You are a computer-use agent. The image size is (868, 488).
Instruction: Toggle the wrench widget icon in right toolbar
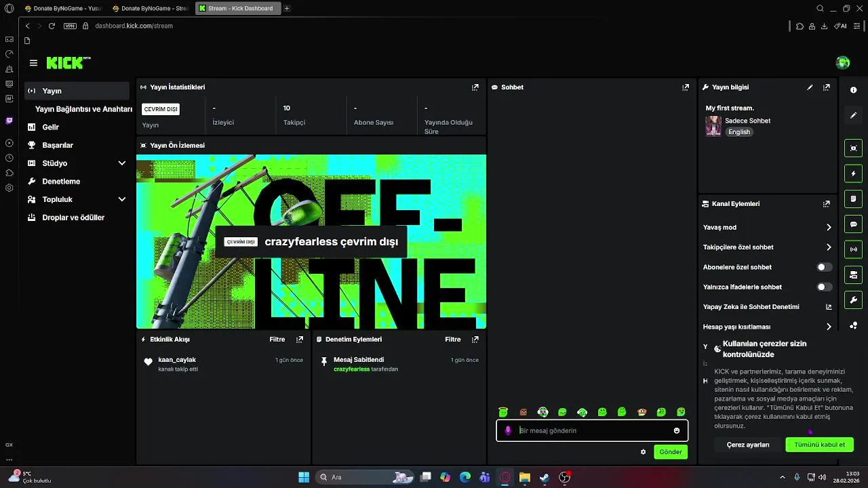point(853,300)
